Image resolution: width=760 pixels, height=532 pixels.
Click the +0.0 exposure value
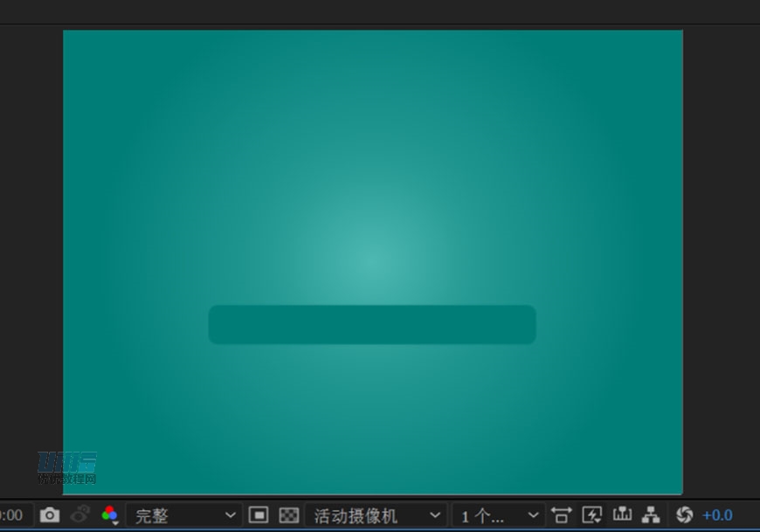pyautogui.click(x=717, y=515)
